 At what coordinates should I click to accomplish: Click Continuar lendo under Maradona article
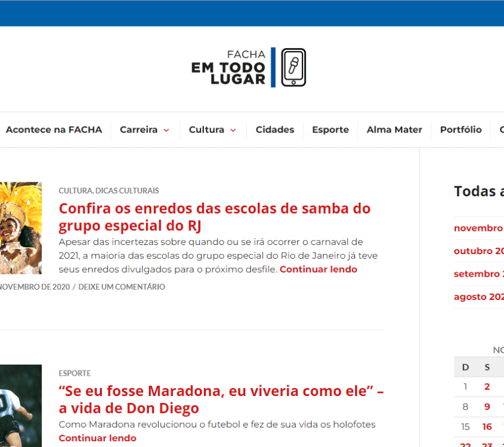pos(97,438)
